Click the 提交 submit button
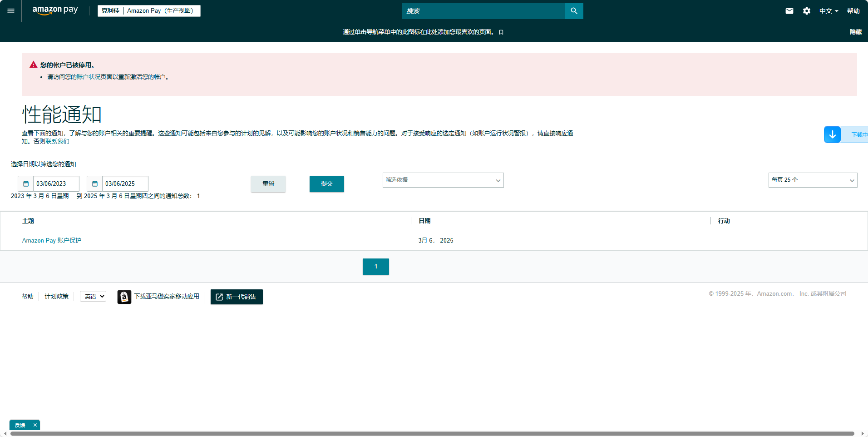 [x=327, y=184]
